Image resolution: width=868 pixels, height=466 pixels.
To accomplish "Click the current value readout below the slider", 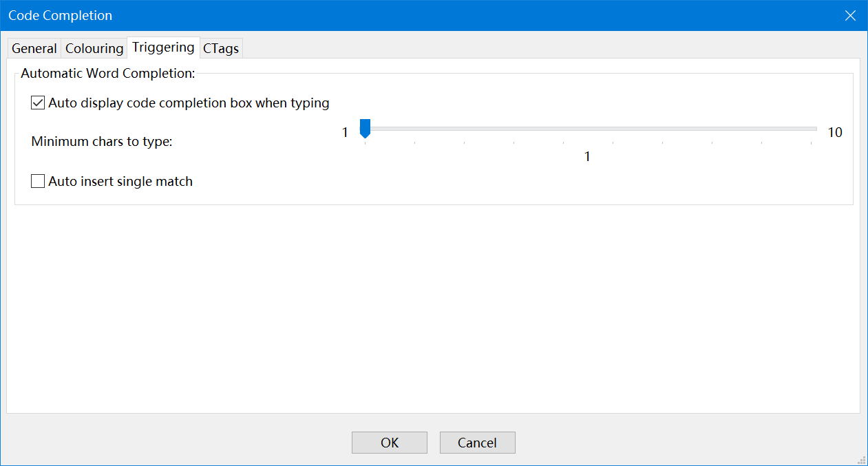I will pyautogui.click(x=587, y=157).
